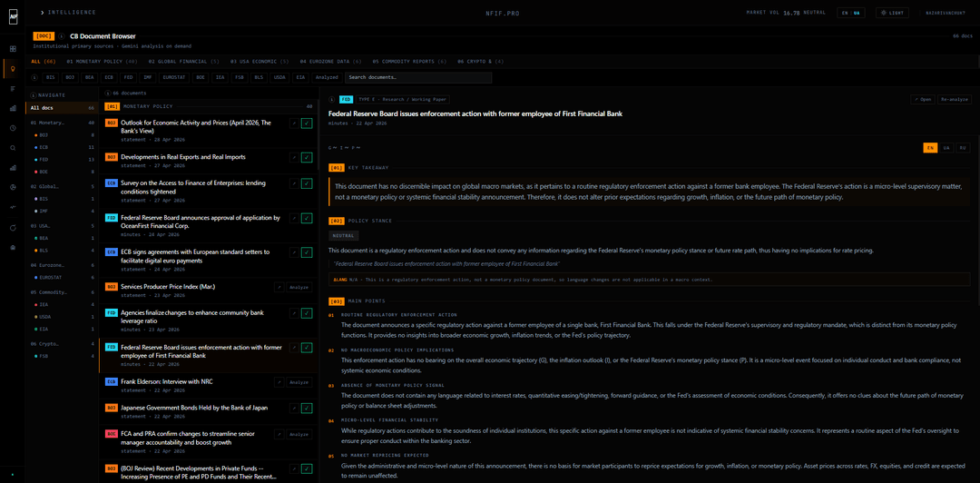980x483 pixels.
Task: Click info icon next to CB Document Browser
Action: click(62, 36)
